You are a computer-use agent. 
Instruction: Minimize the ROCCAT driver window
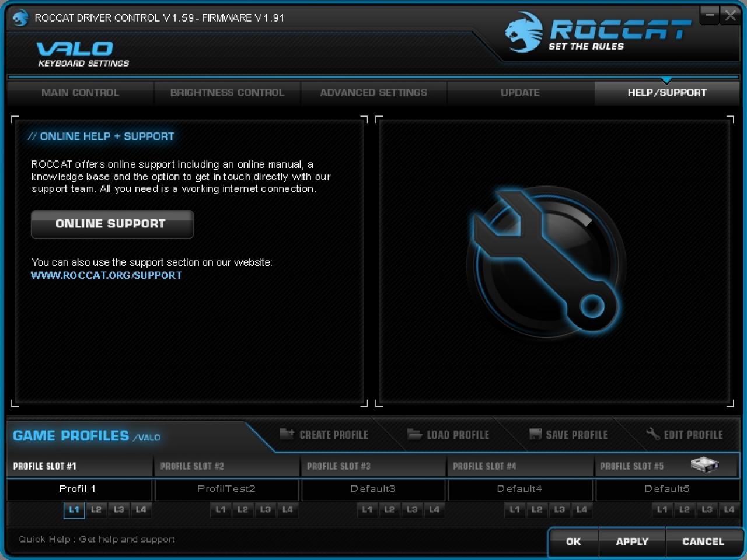[710, 15]
